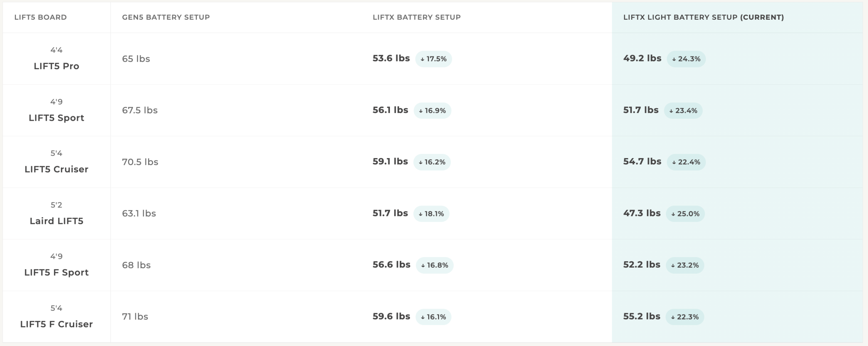Select the 22.3% badge for LIFT5 F Cruiser
This screenshot has width=868, height=346.
[685, 317]
